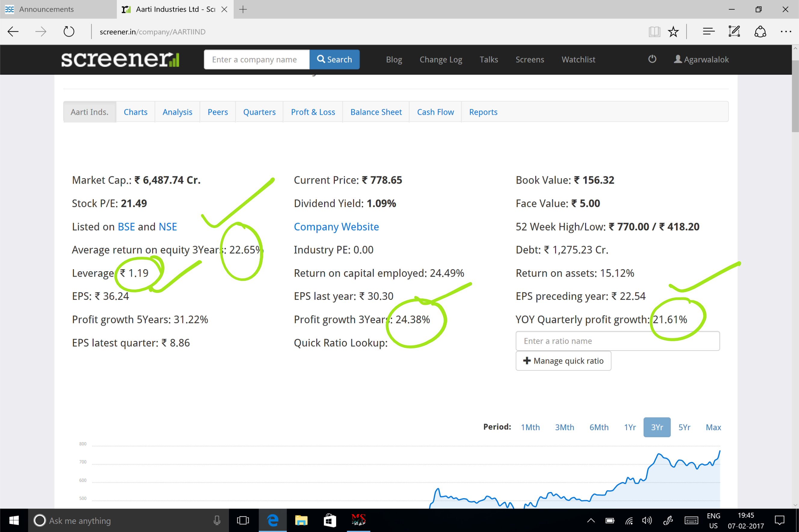Add page to favorites star icon
This screenshot has height=532, width=799.
(x=673, y=32)
